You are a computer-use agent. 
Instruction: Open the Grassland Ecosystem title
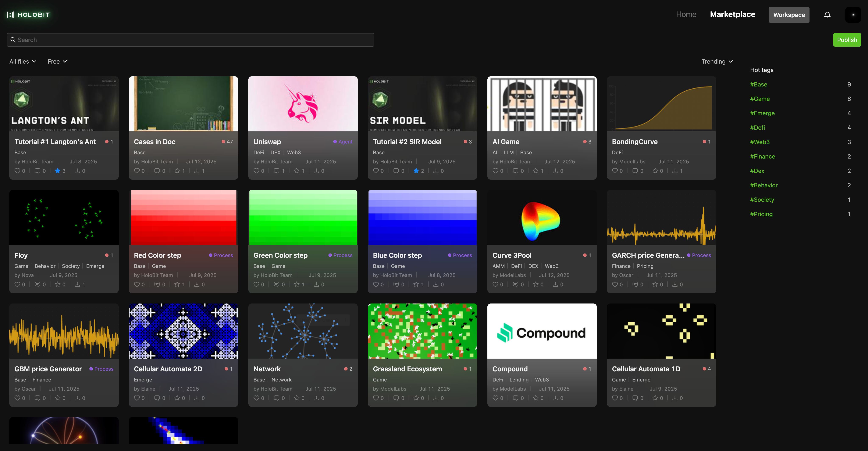click(x=407, y=369)
